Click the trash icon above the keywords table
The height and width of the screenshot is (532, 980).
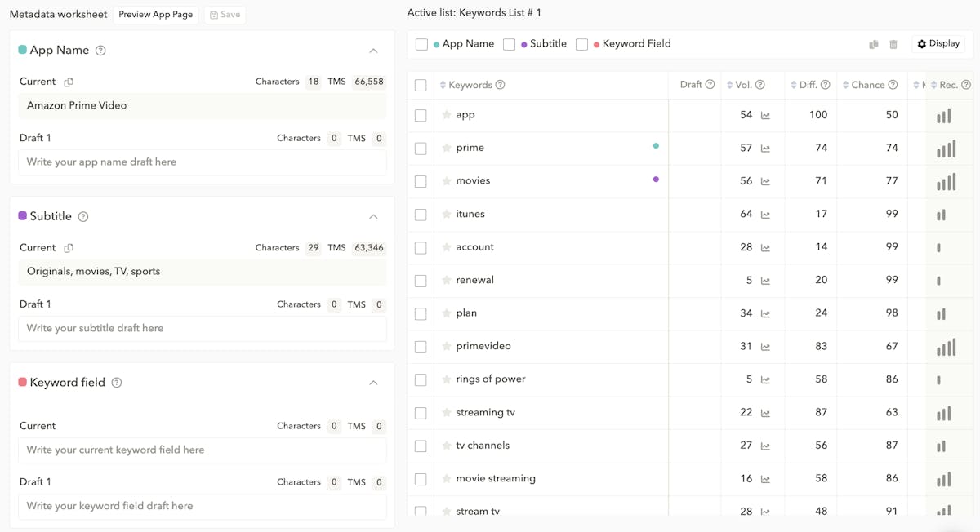pos(893,44)
